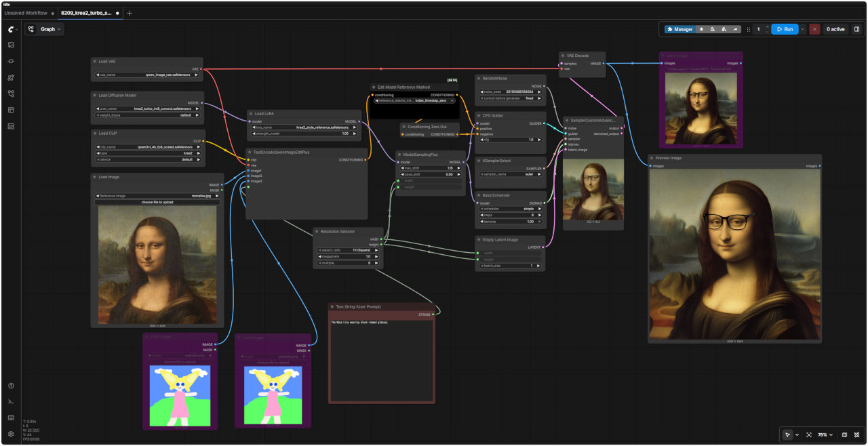
Task: Open the settings gear icon
Action: coord(11,434)
